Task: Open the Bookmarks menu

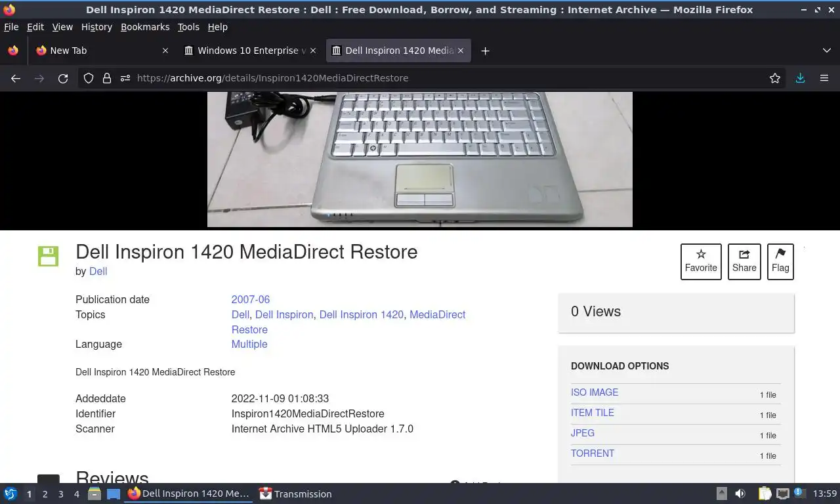Action: point(145,27)
